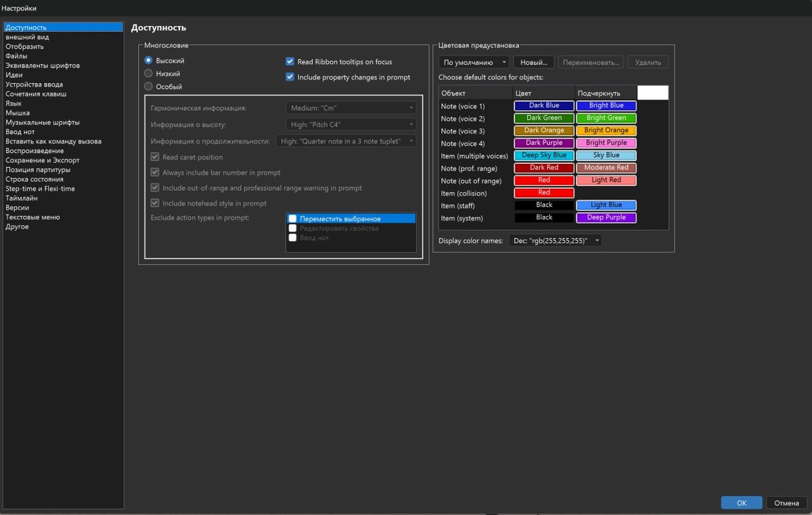
Task: Open Отобразить settings page
Action: pyautogui.click(x=64, y=46)
